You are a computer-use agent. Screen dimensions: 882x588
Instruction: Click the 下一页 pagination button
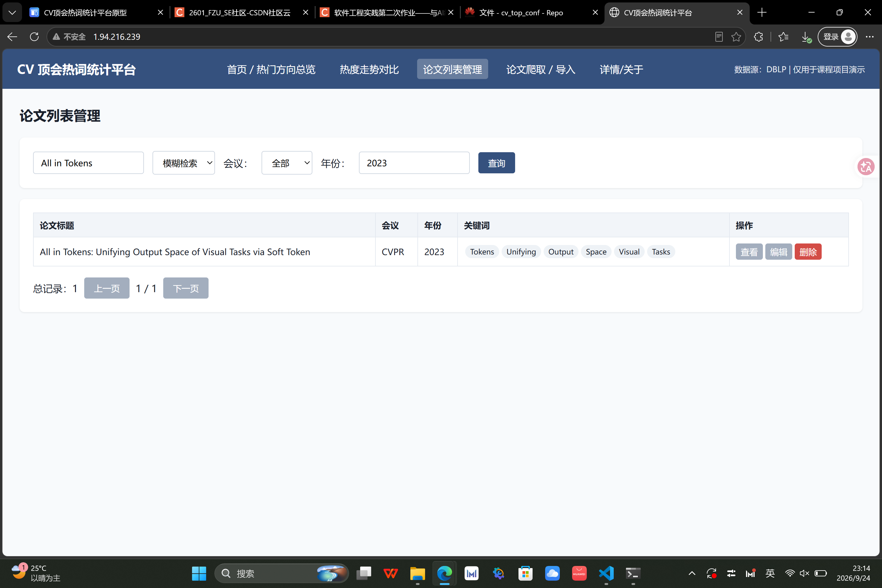(186, 288)
